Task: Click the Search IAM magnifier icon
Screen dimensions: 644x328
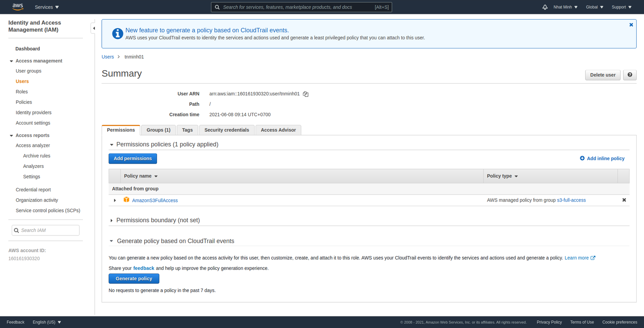Action: 16,230
